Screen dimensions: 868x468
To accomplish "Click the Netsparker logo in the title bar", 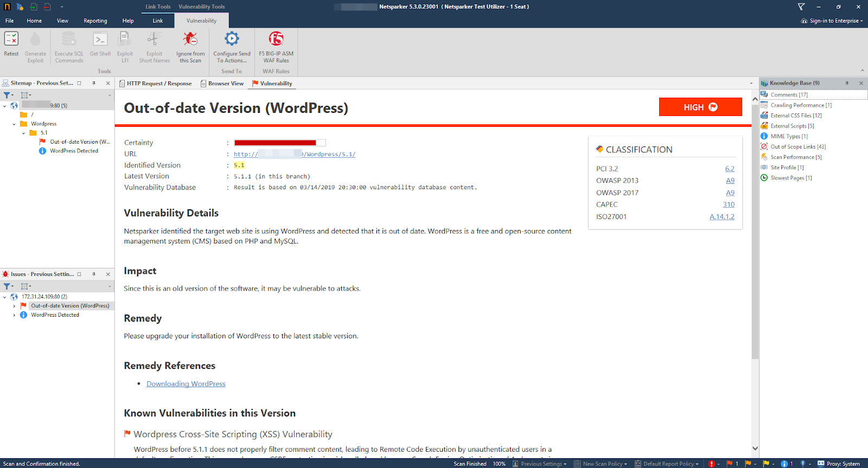I will [7, 7].
